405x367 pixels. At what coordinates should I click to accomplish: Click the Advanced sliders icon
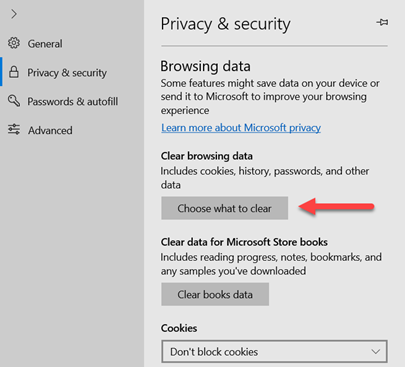pyautogui.click(x=14, y=129)
